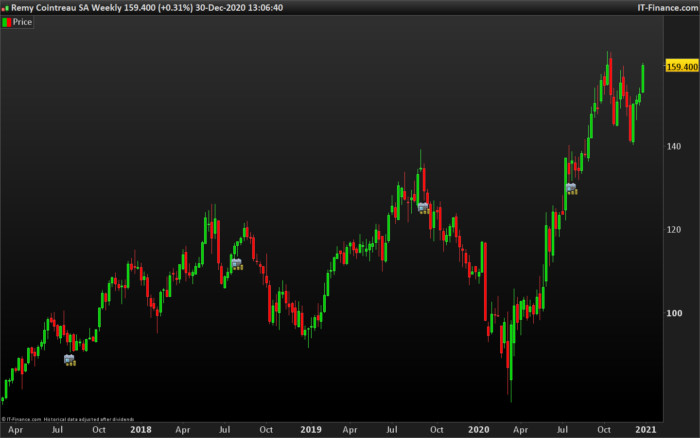Click the Remy Cointreau SA Weekly title
700x438 pixels.
[x=66, y=8]
